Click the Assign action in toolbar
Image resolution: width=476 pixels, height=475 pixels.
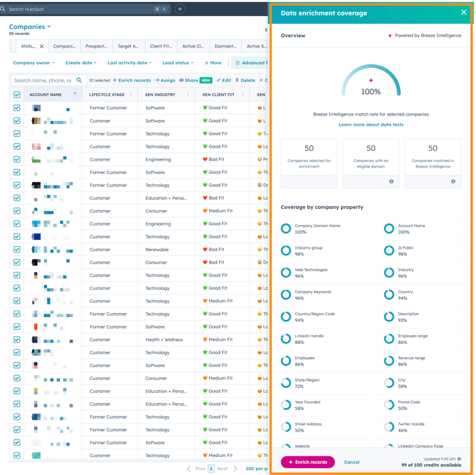pyautogui.click(x=165, y=80)
